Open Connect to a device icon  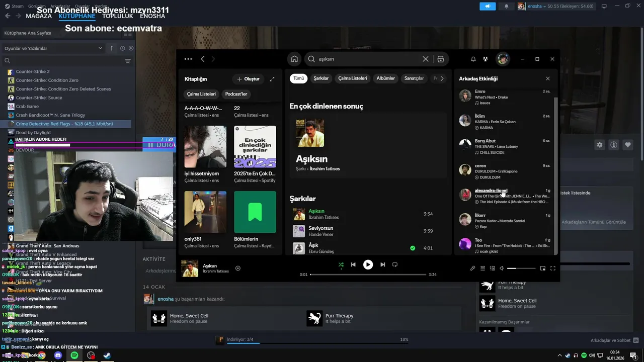(493, 268)
